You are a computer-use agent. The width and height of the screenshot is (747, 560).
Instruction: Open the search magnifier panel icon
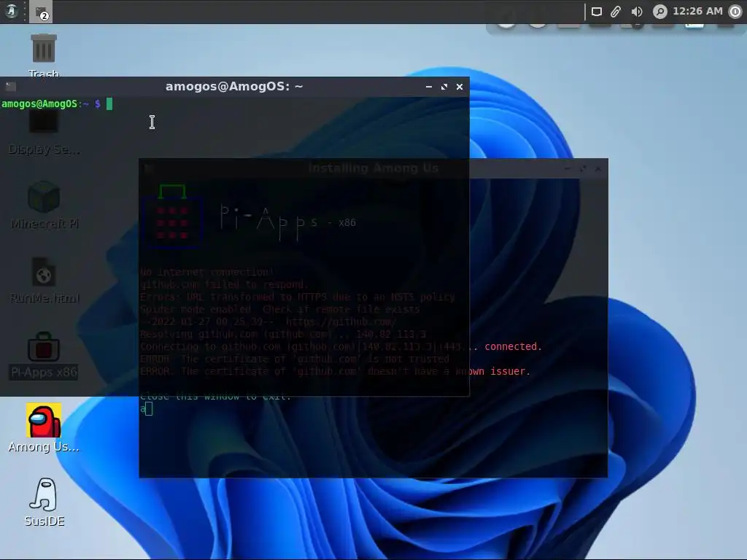pos(659,12)
